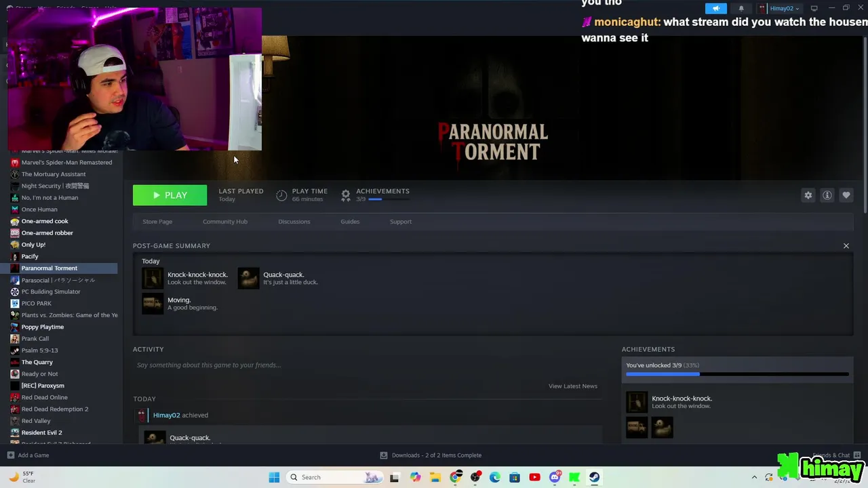Open game settings gear icon

click(x=808, y=195)
